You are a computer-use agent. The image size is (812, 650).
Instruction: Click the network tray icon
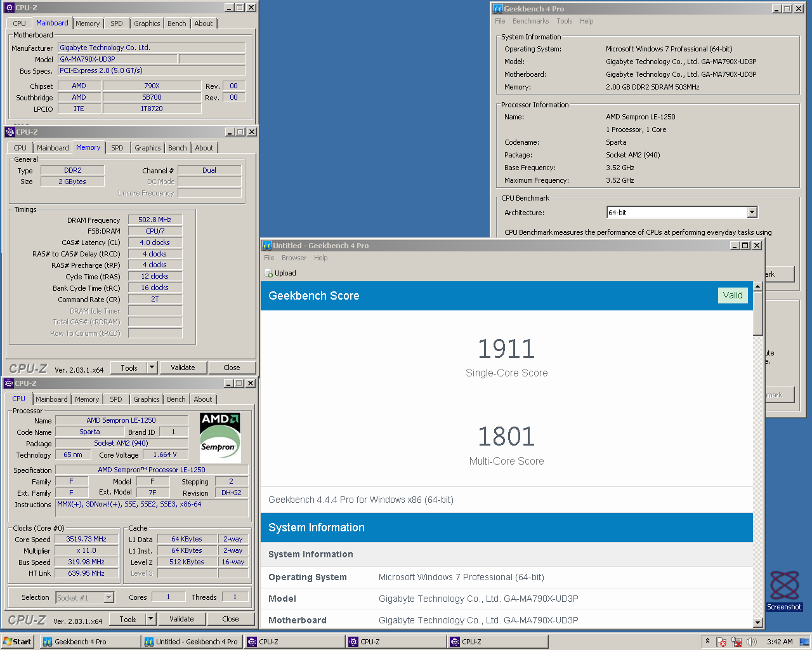tap(737, 642)
